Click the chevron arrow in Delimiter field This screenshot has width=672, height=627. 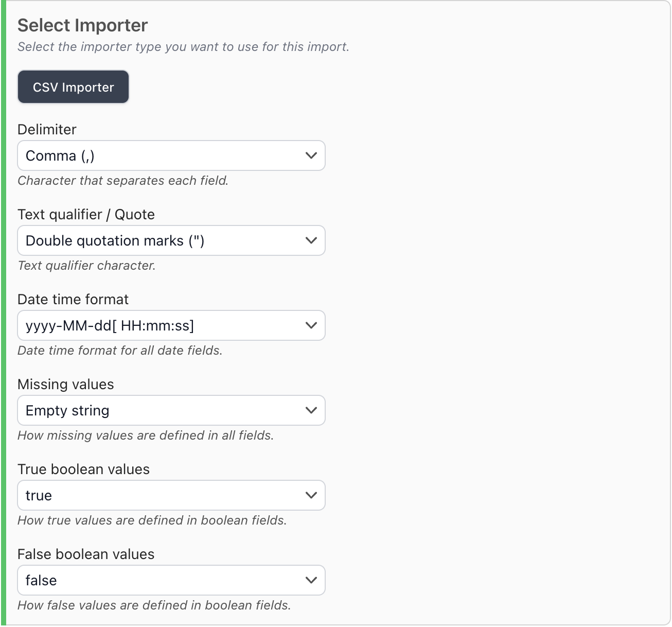point(311,155)
